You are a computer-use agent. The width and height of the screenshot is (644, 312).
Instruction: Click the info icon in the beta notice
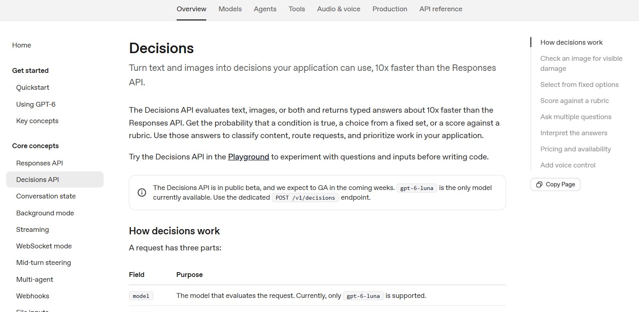point(142,192)
